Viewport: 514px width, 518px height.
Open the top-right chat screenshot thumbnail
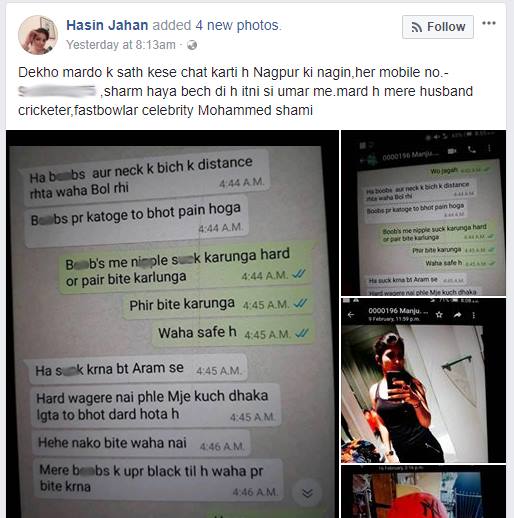[x=423, y=213]
